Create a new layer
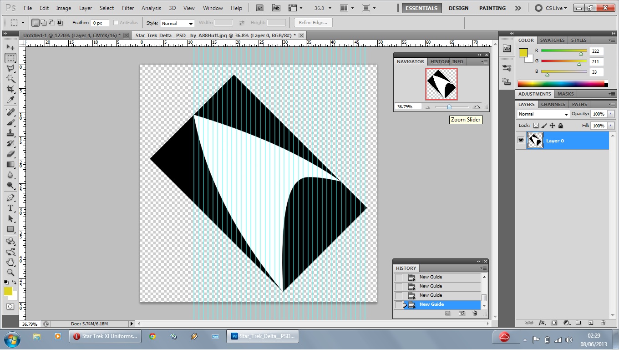 point(591,323)
